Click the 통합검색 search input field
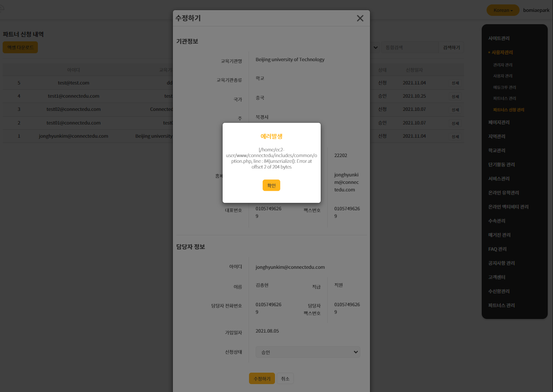The image size is (553, 392). pyautogui.click(x=409, y=47)
